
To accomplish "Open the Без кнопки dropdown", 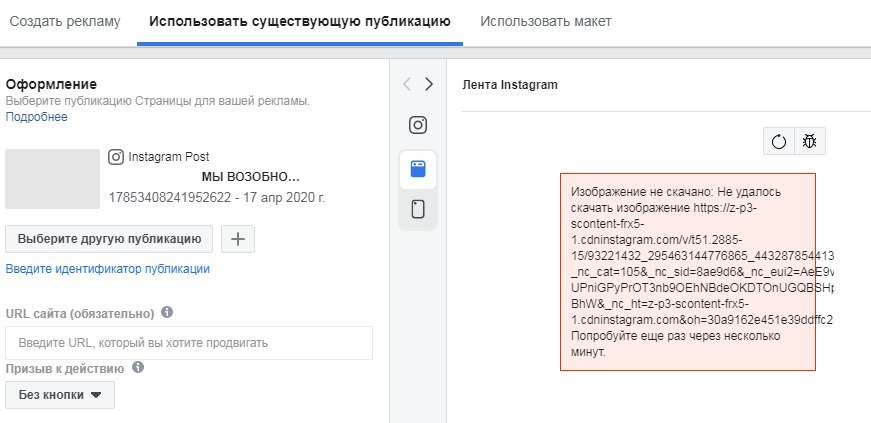I will tap(60, 395).
